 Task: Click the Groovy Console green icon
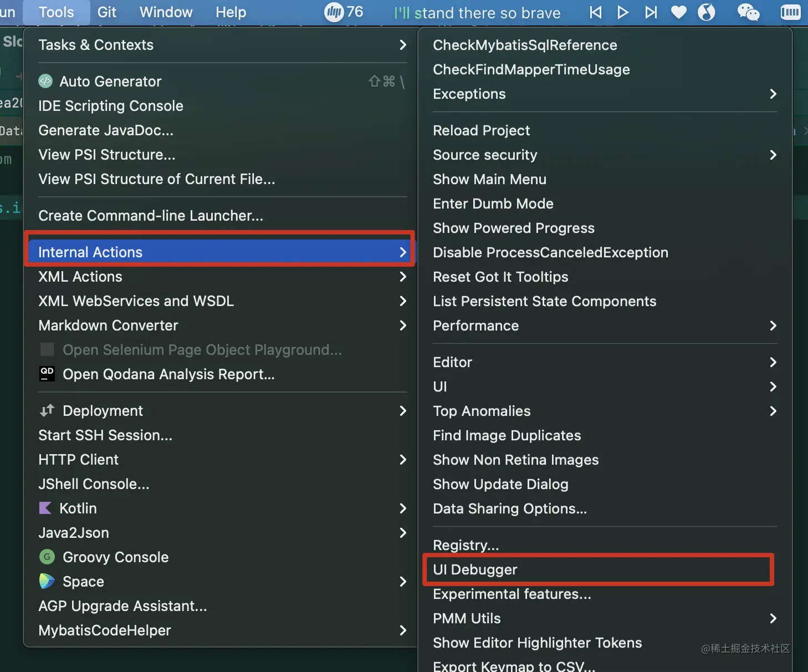pyautogui.click(x=47, y=557)
